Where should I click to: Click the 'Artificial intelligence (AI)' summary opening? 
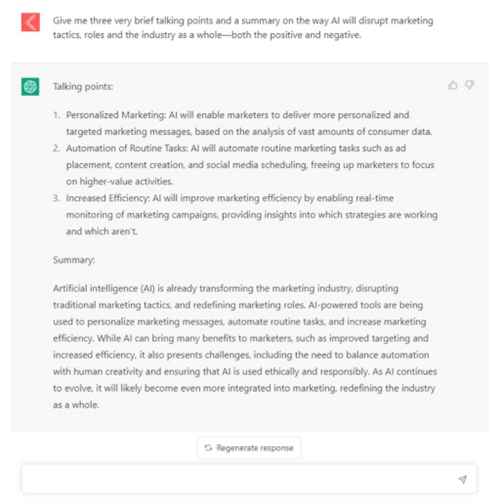[104, 288]
